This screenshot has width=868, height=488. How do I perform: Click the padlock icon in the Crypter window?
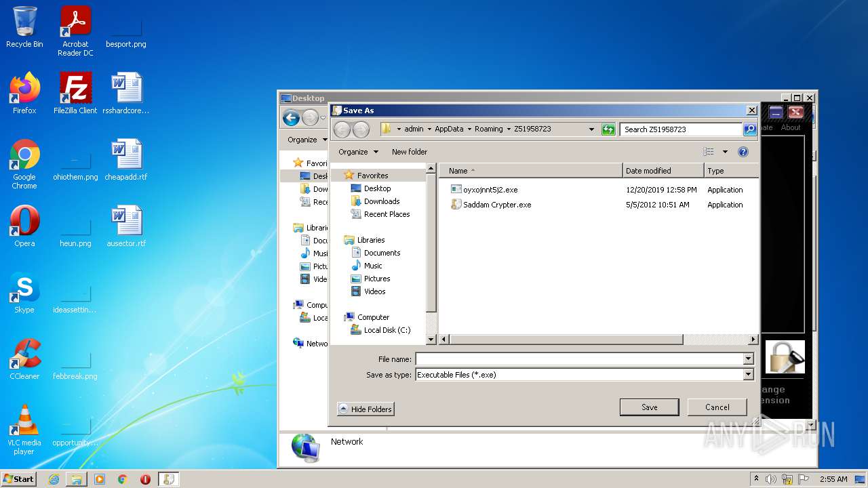tap(785, 357)
